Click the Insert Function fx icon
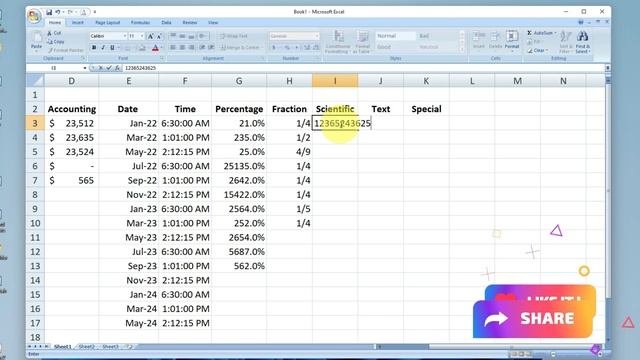This screenshot has height=360, width=640. 117,68
